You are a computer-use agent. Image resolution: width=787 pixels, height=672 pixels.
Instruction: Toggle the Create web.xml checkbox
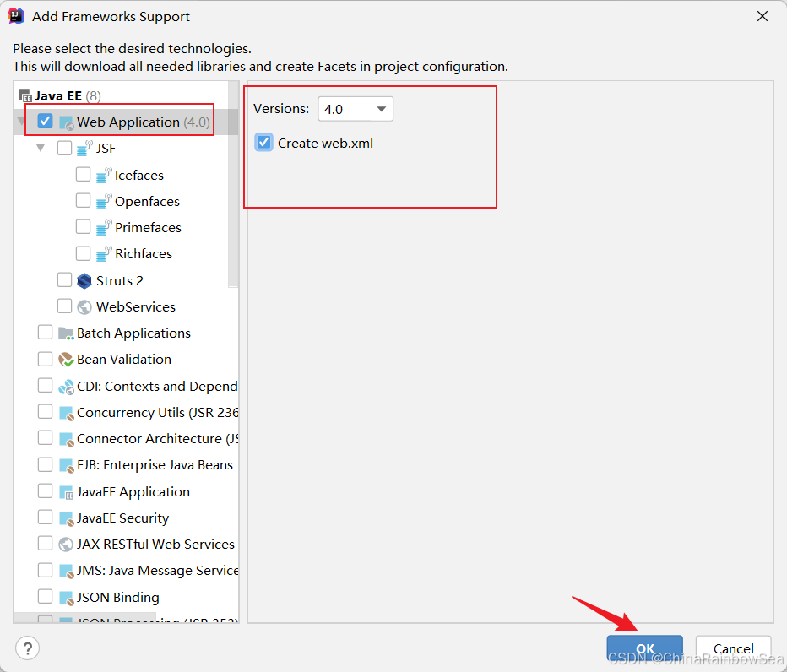click(264, 143)
